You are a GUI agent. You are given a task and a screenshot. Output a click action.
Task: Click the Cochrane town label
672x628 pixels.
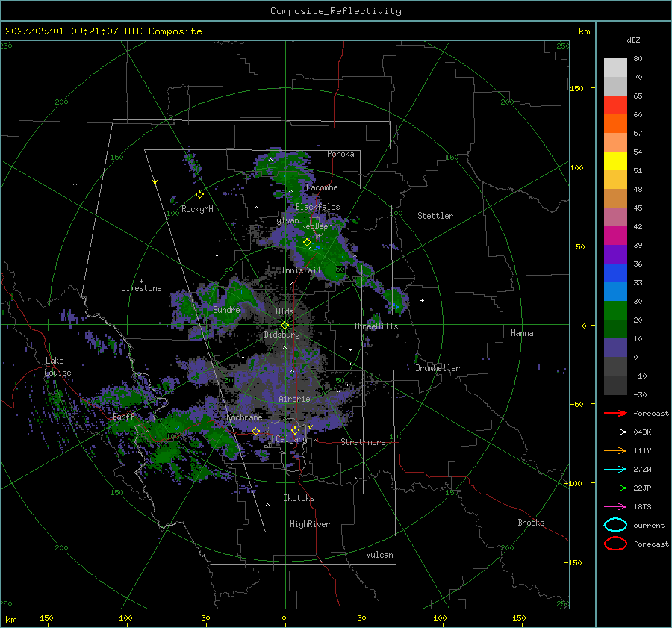coord(244,417)
